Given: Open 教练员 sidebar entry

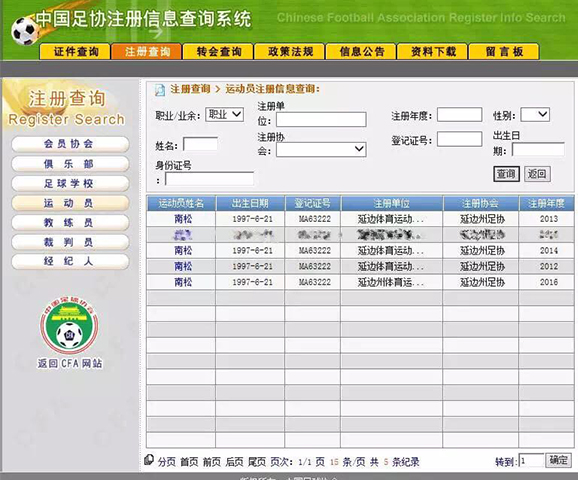Looking at the screenshot, I should coord(70,222).
